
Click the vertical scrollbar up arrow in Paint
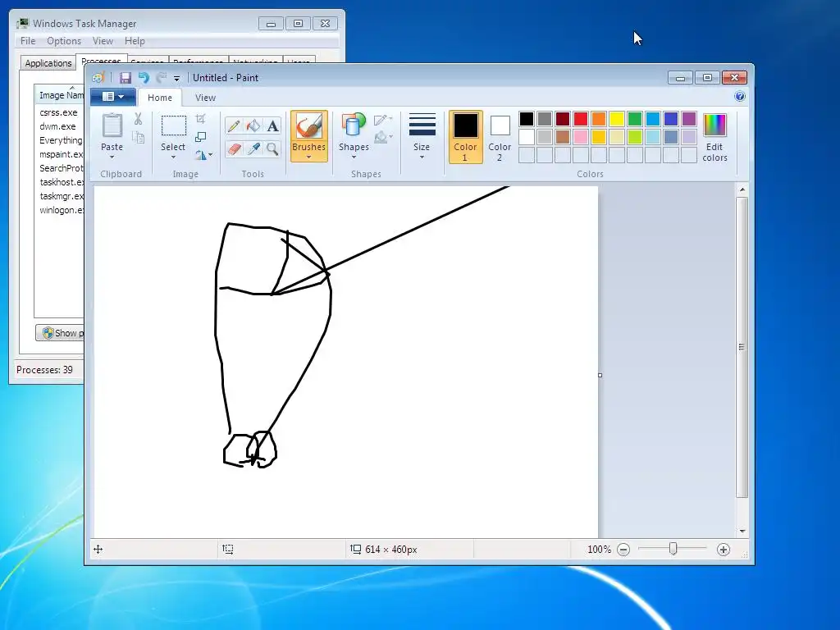click(x=742, y=189)
